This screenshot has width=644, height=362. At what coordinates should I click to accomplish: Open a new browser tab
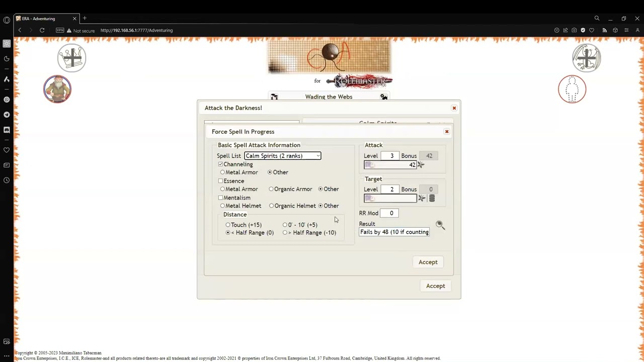85,19
